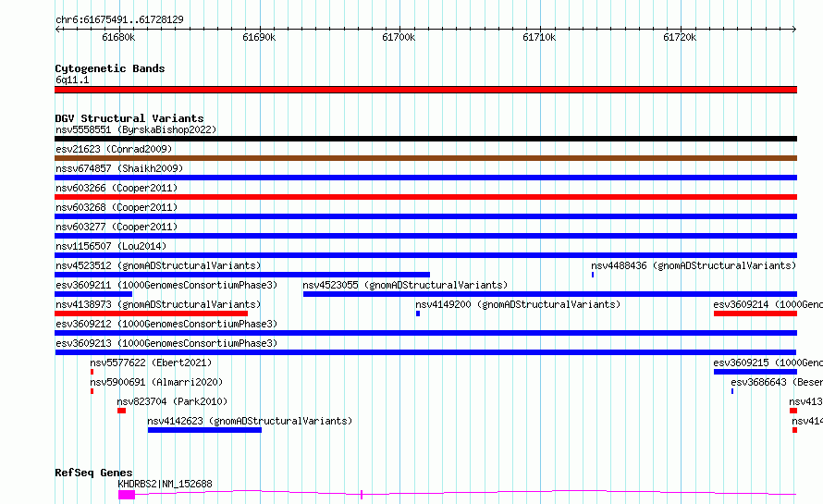
Task: Open nsv823704 (Park2010) label
Action: click(x=172, y=401)
